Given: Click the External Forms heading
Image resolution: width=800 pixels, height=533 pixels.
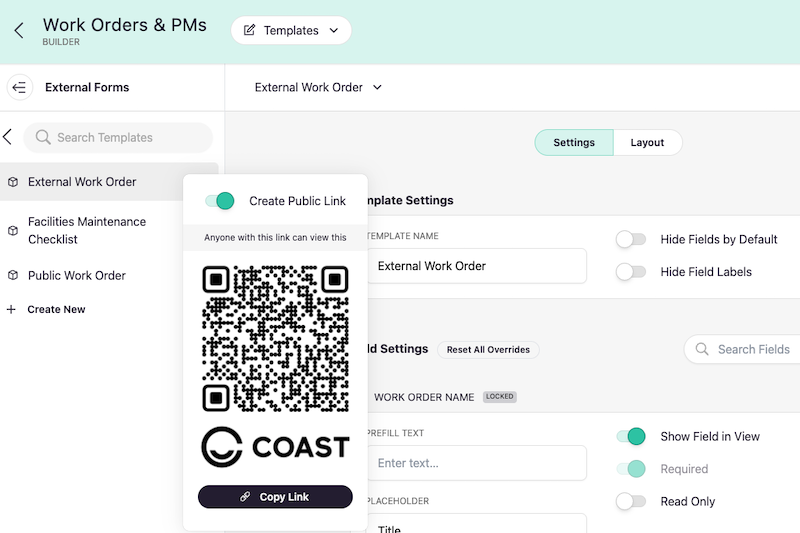Looking at the screenshot, I should (x=87, y=87).
